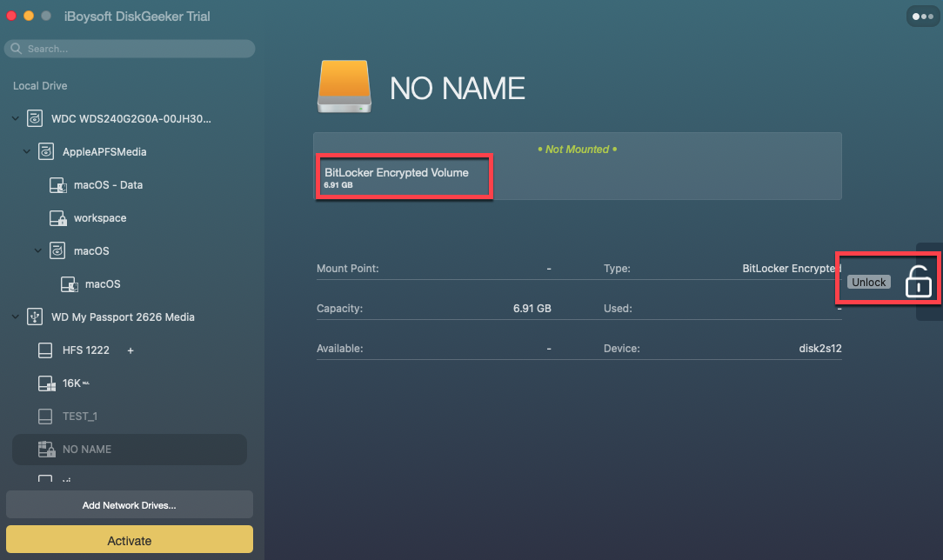Select the NO NAME BitLocker volume in sidebar

click(x=87, y=450)
